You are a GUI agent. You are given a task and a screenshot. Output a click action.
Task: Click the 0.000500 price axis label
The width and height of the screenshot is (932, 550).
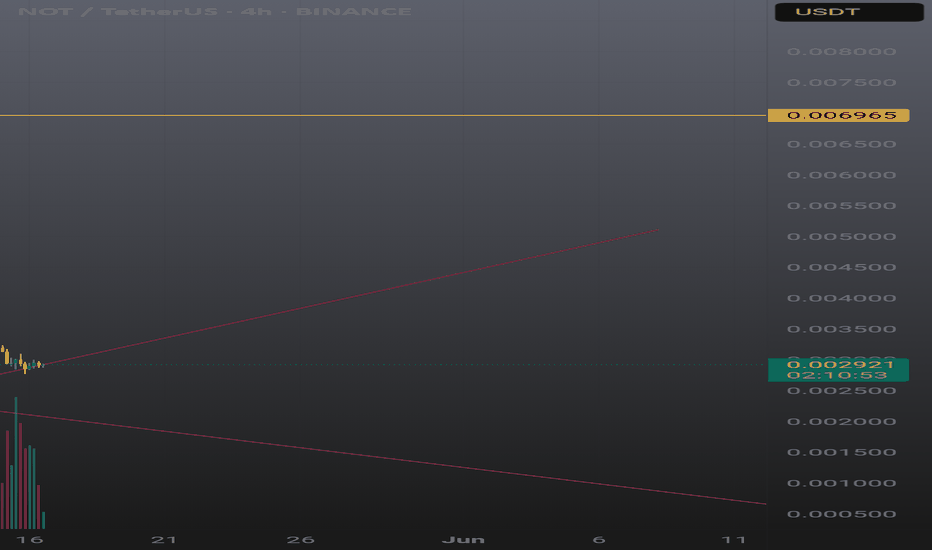(x=842, y=514)
